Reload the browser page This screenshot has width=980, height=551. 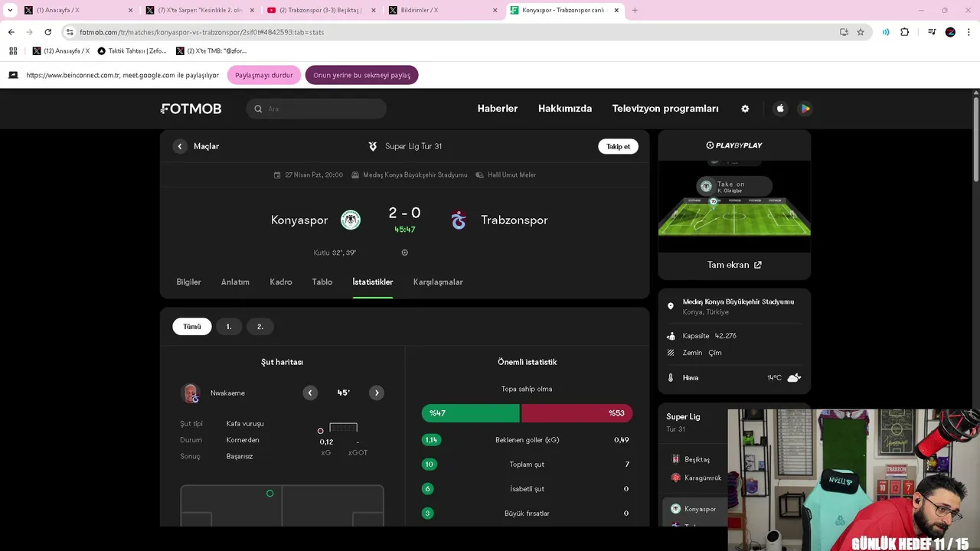(47, 32)
